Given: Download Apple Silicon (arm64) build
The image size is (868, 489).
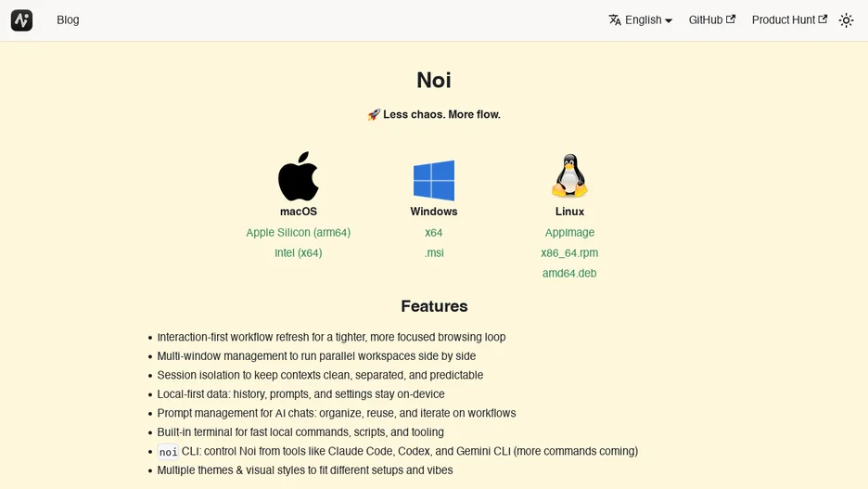Looking at the screenshot, I should [x=299, y=233].
